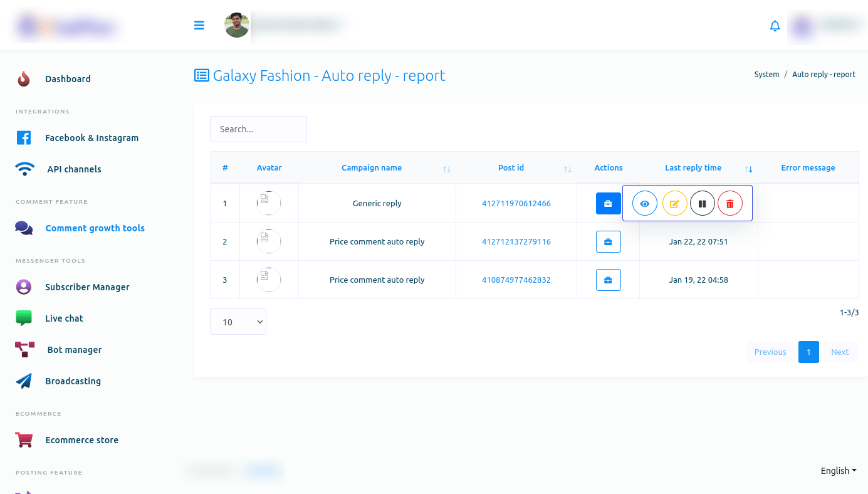Click the red trash delete icon
The height and width of the screenshot is (494, 868).
pyautogui.click(x=729, y=204)
